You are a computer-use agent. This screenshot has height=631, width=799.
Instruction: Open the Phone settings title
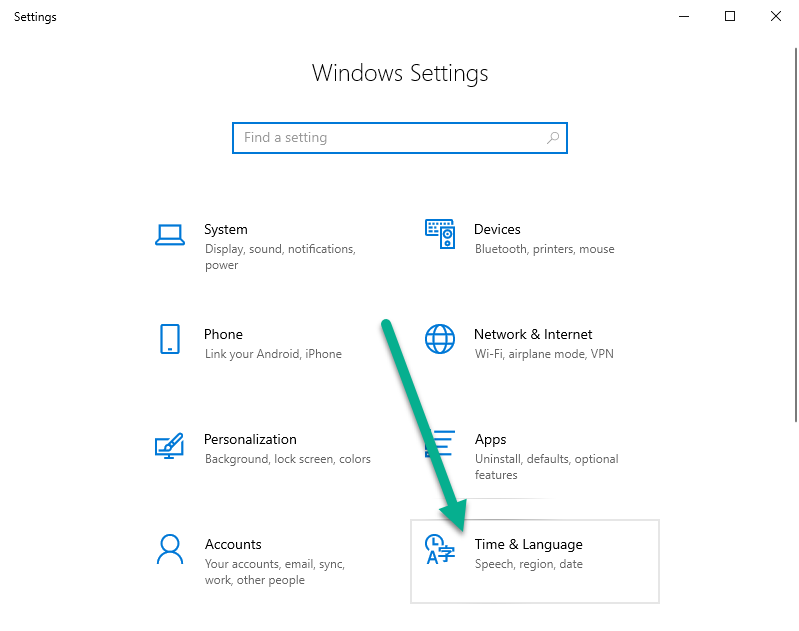tap(223, 334)
